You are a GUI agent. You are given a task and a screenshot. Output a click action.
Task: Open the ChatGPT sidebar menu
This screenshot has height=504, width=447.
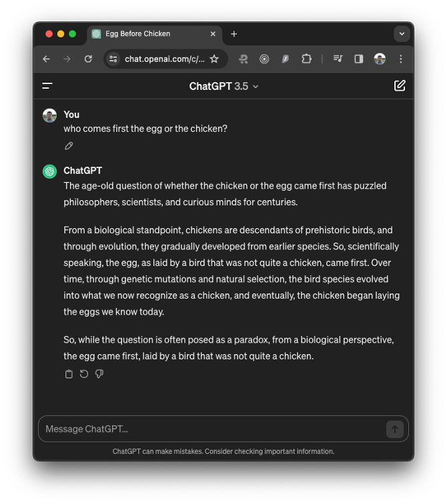click(x=47, y=86)
